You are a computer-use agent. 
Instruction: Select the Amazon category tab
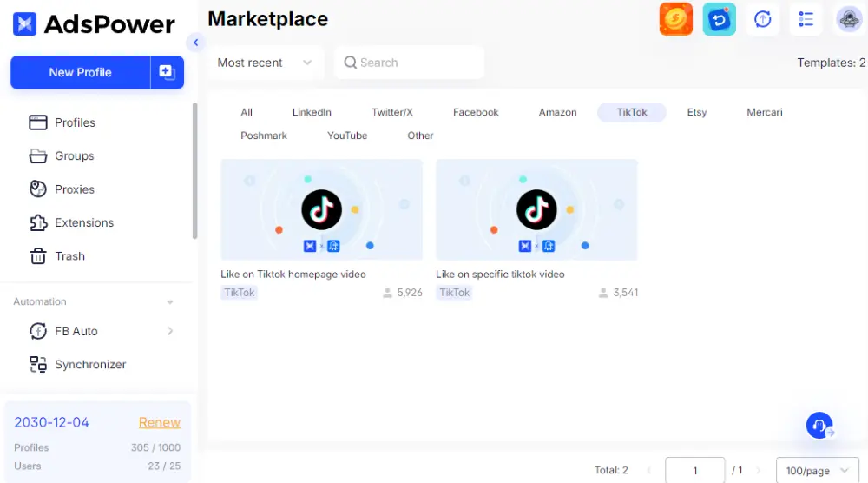coord(557,112)
